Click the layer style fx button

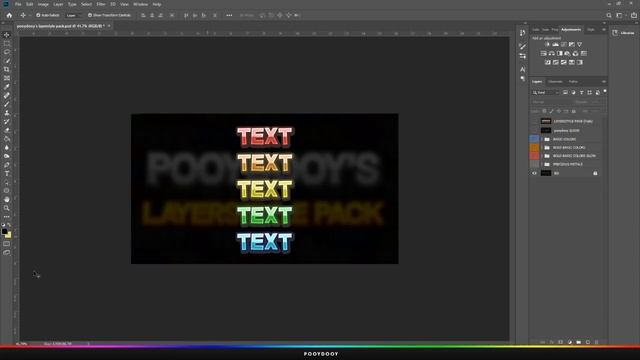(x=551, y=342)
